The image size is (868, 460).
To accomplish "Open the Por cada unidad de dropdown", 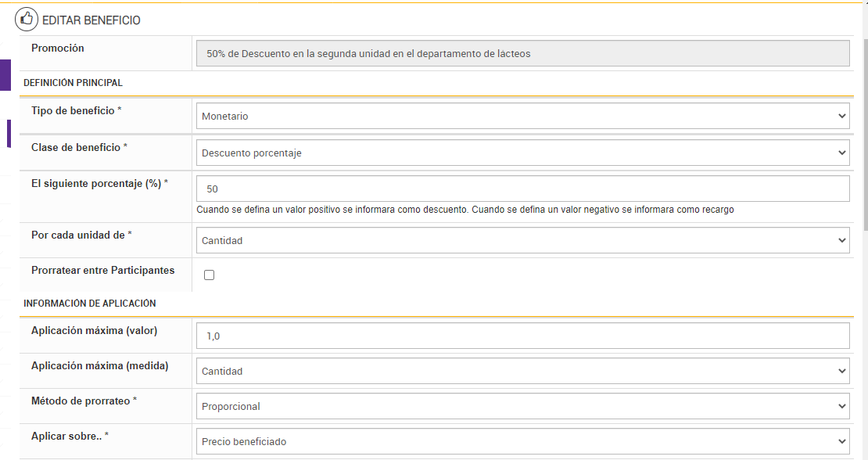I will tap(522, 240).
